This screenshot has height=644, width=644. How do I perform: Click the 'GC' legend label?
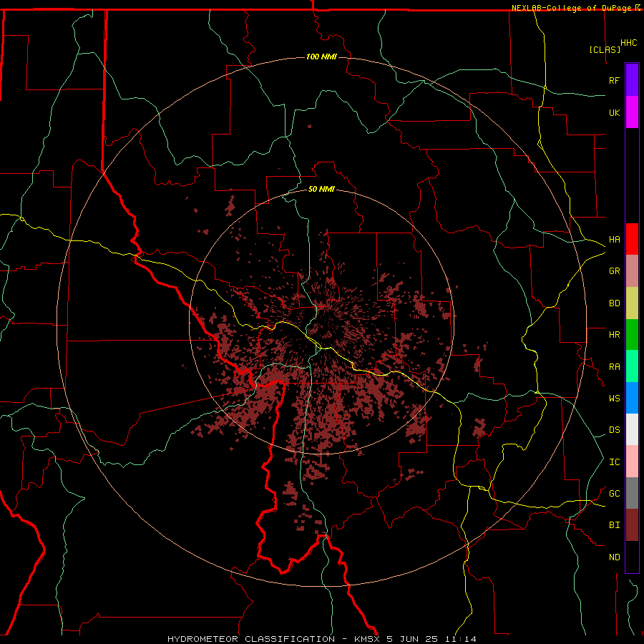(x=614, y=494)
